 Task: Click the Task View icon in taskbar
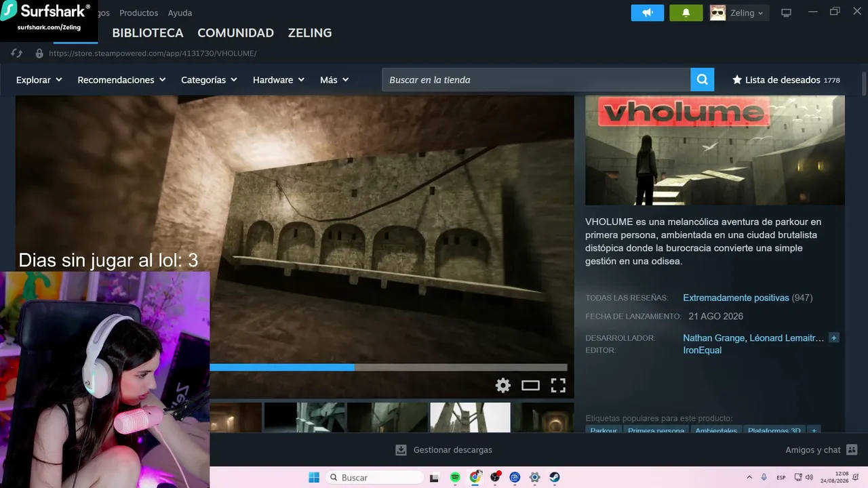coord(435,478)
